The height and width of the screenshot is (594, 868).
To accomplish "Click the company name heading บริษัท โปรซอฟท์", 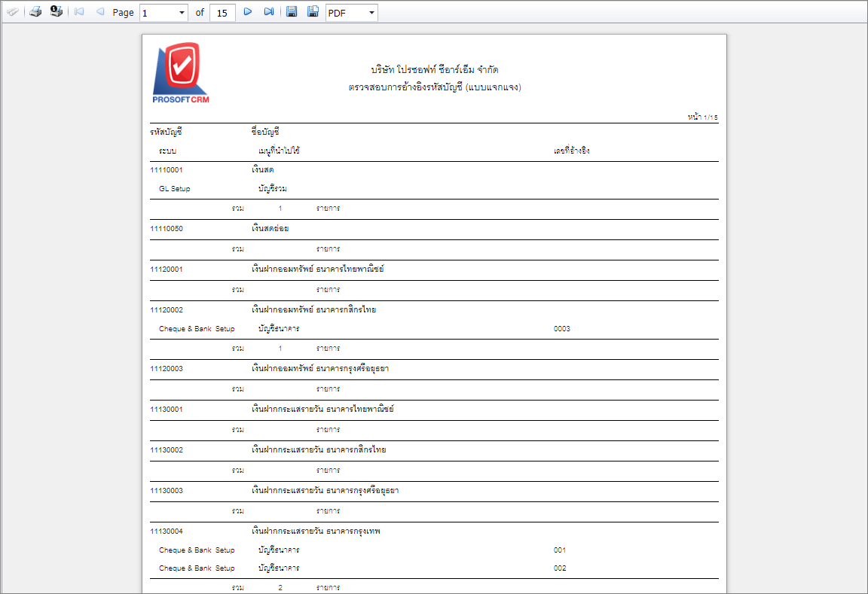I will [x=435, y=70].
